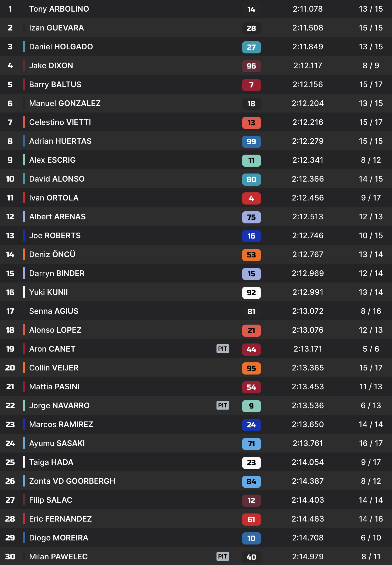Click Jake DIXON's number 96 badge

(x=251, y=66)
